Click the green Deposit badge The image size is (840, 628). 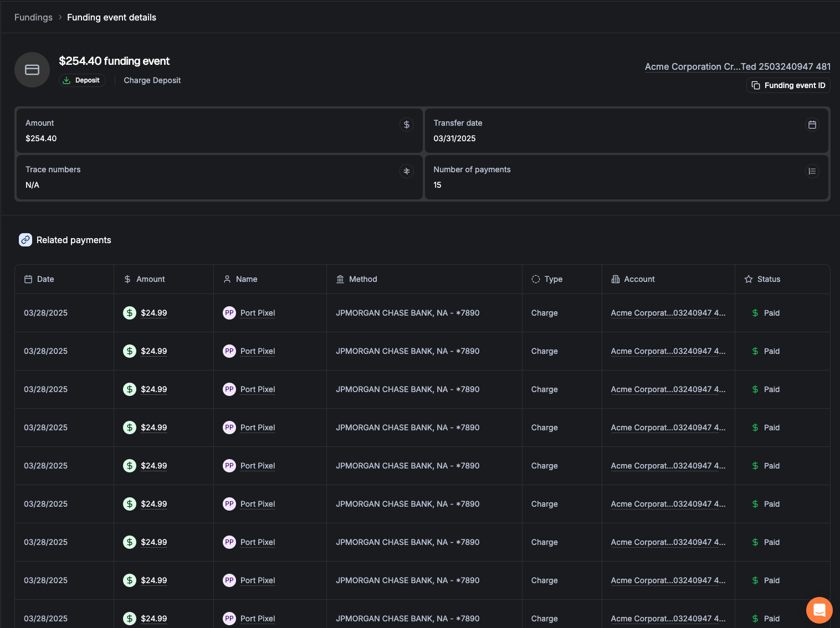coord(82,80)
